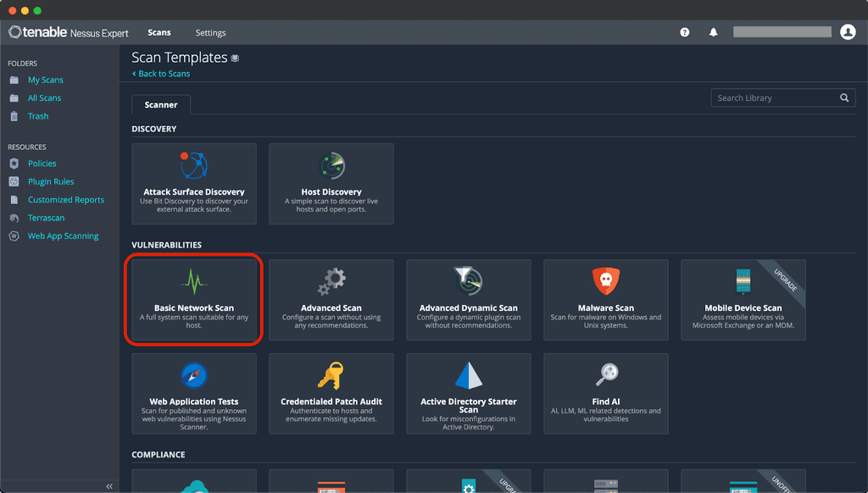Open the help question mark icon
The height and width of the screenshot is (493, 868).
tap(685, 31)
